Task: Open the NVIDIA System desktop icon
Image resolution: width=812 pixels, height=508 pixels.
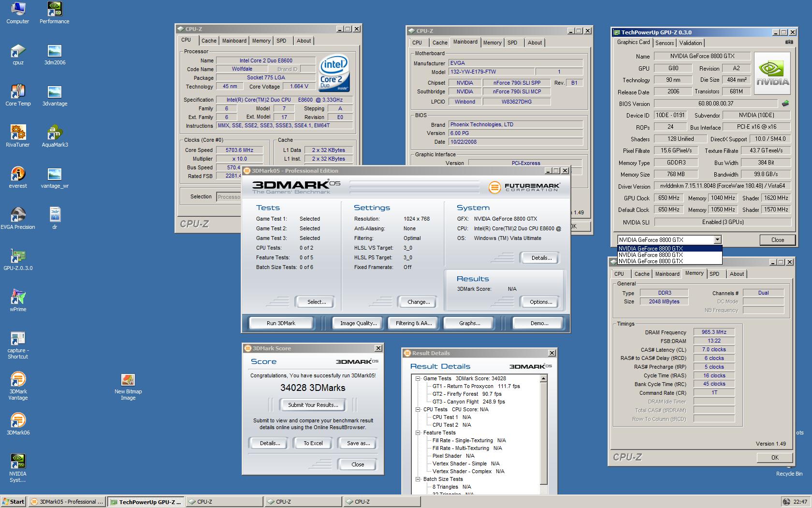Action: point(18,468)
